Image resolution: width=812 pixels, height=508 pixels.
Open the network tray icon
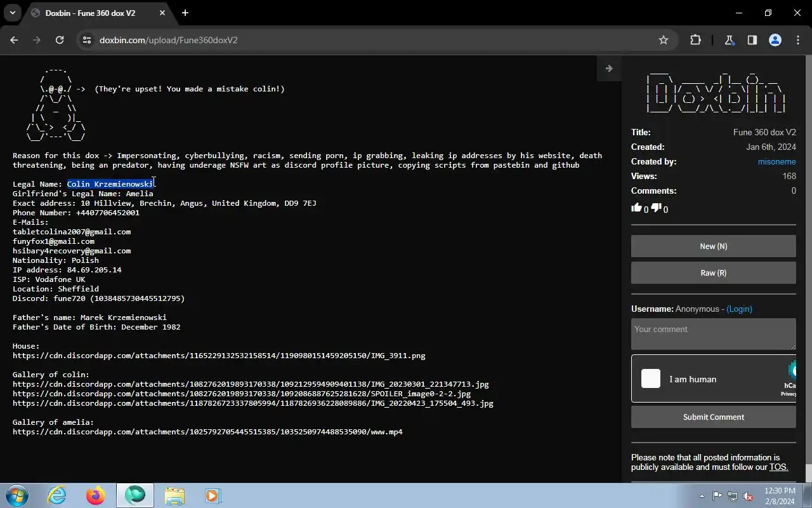(x=733, y=496)
